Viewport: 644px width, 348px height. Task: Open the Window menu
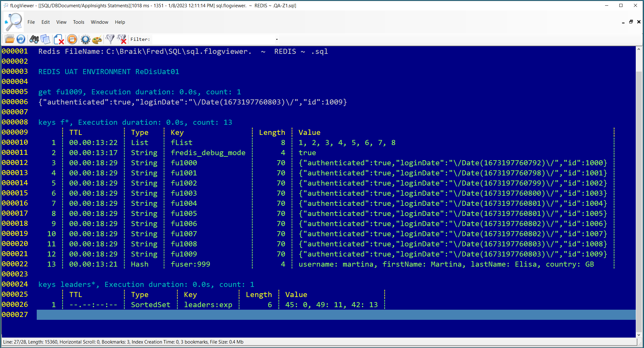click(99, 22)
